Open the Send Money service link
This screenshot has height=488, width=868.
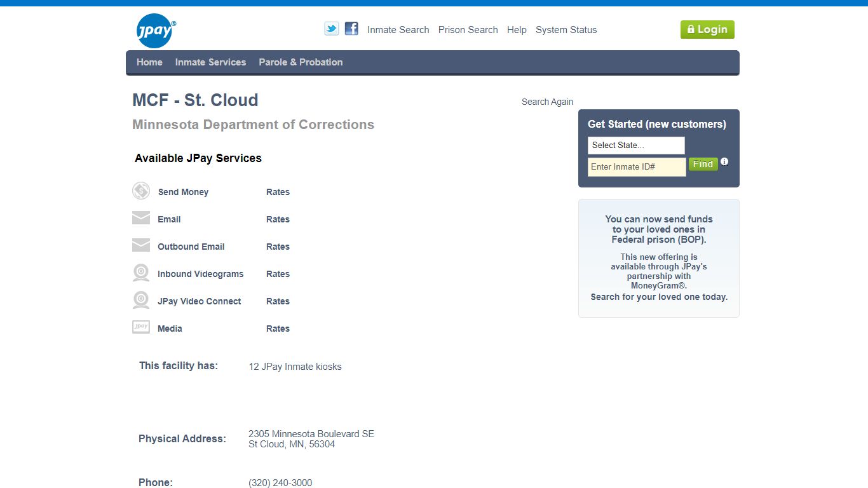183,192
